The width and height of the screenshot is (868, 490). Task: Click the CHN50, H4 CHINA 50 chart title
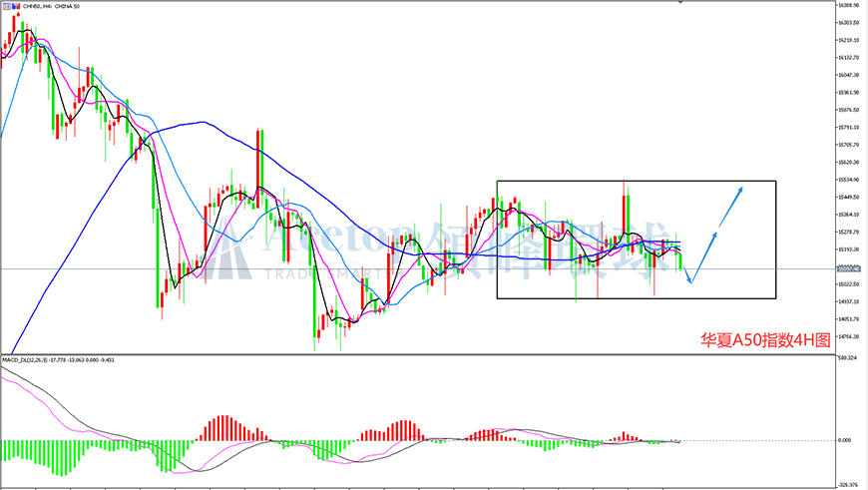point(52,6)
